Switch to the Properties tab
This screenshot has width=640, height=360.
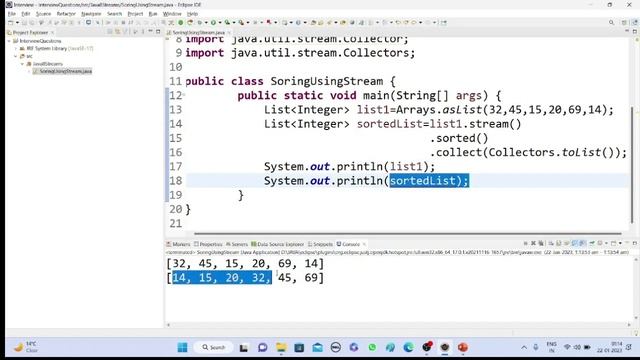(x=208, y=244)
